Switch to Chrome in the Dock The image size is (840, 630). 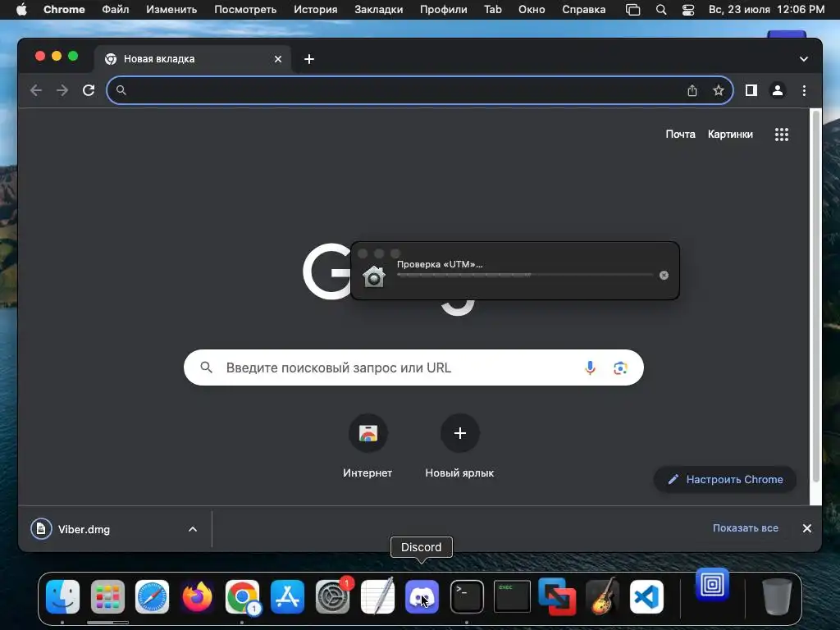[x=242, y=597]
